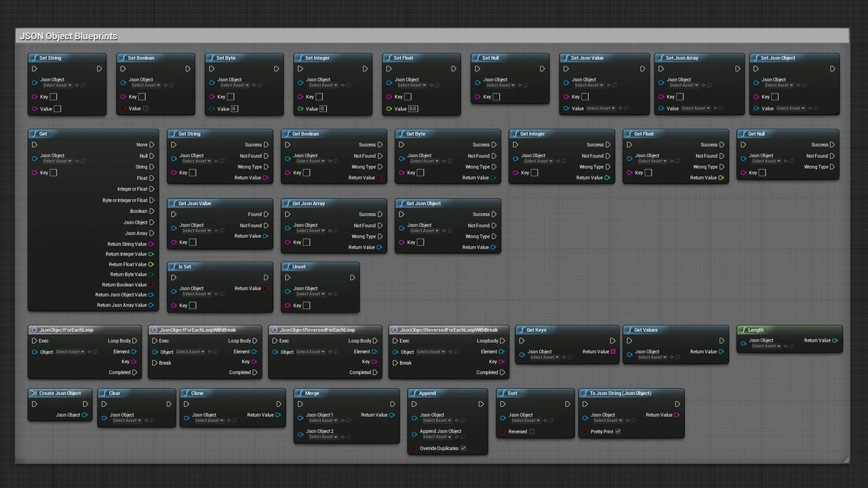The width and height of the screenshot is (868, 488).
Task: Click the Key text field in Set Float node
Action: (408, 97)
